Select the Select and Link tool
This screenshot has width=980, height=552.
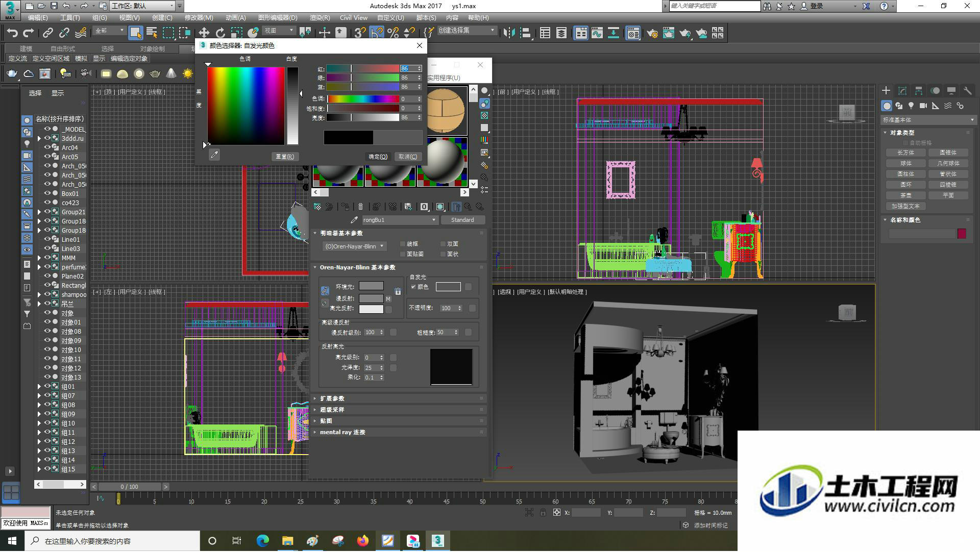48,33
